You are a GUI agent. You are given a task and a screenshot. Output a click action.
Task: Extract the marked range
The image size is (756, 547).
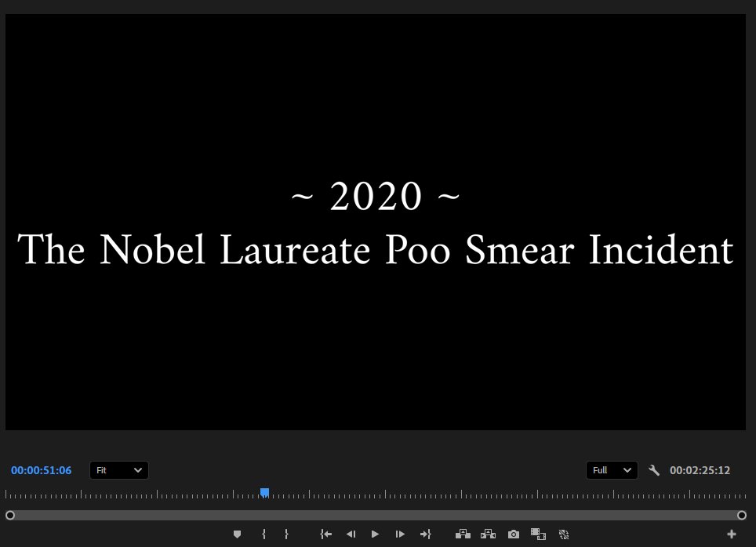point(488,534)
